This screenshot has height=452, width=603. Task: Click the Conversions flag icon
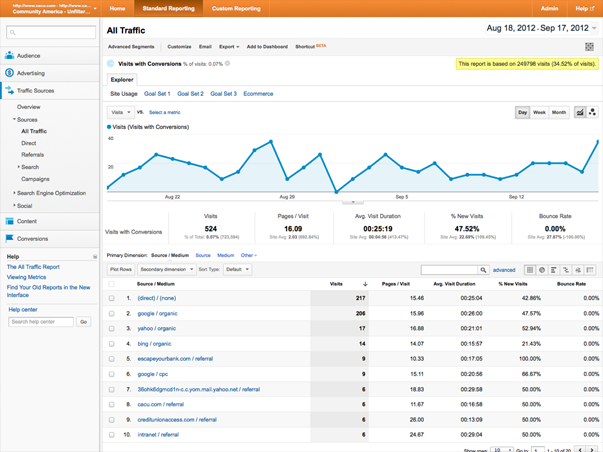(9, 239)
